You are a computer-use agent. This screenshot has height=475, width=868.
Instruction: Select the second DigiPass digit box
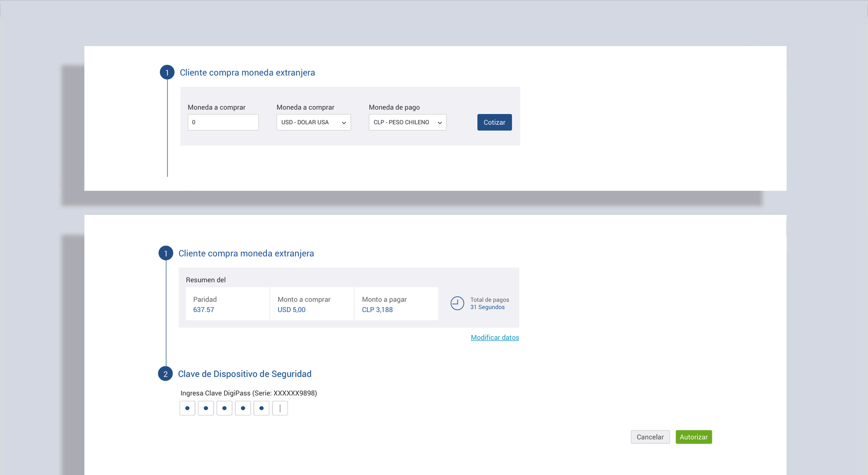pyautogui.click(x=206, y=408)
